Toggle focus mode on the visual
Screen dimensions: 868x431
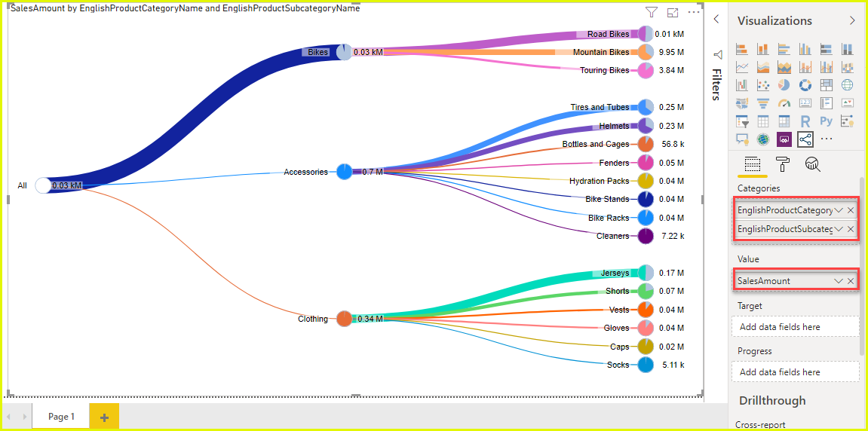[x=673, y=12]
